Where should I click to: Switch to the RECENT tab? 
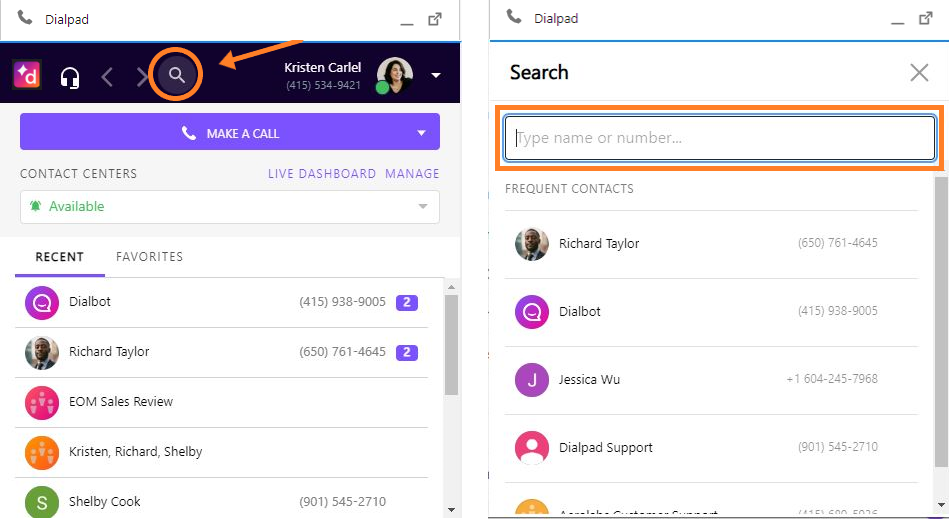click(59, 256)
